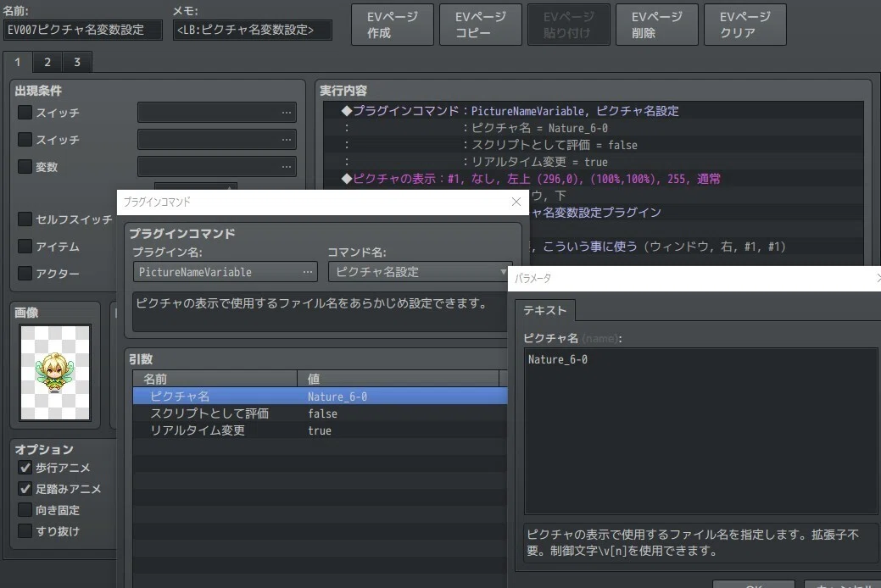Select the リアルタイム変更 argument row
Image resolution: width=881 pixels, height=588 pixels.
pos(321,430)
